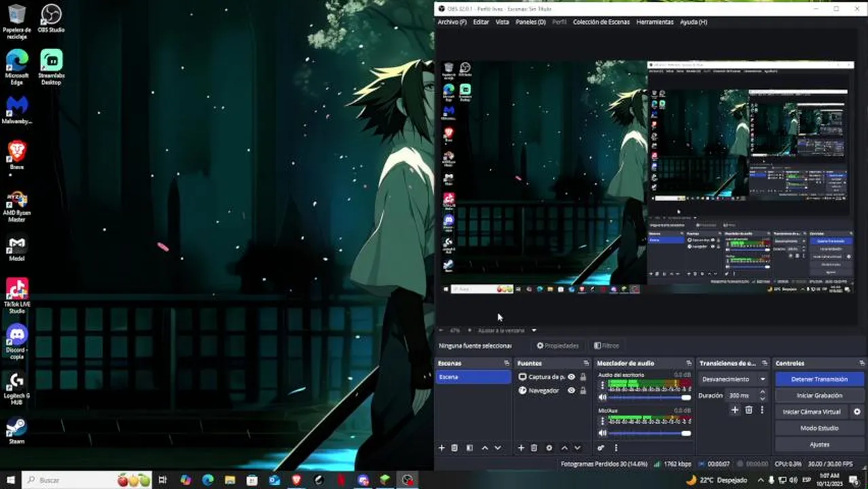Open TikTok LIVE Studio desktop icon
This screenshot has height=489, width=868.
[17, 295]
